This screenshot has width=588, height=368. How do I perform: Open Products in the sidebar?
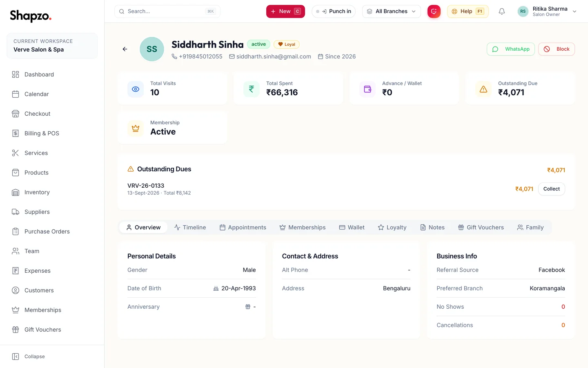pyautogui.click(x=52, y=173)
